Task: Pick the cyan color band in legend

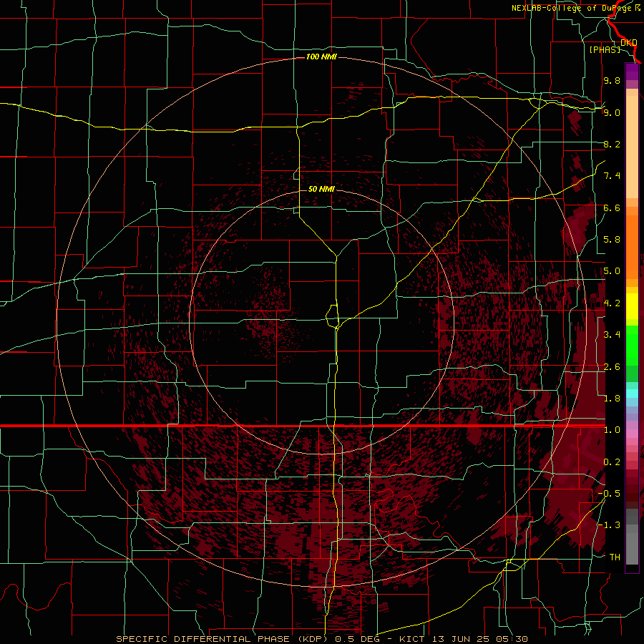Action: click(632, 394)
